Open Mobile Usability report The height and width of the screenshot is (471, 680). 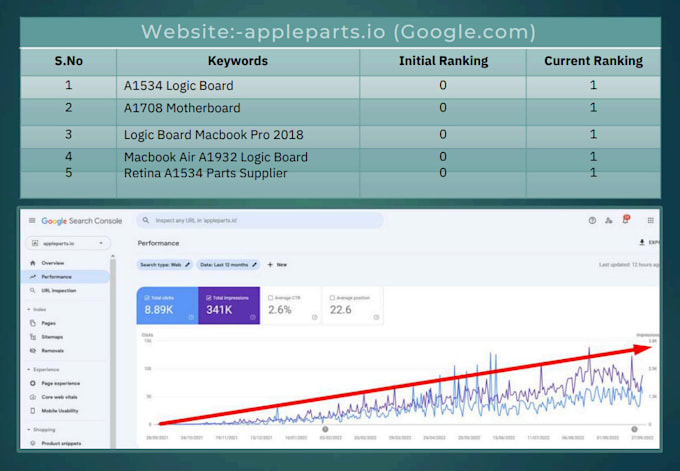coord(65,411)
